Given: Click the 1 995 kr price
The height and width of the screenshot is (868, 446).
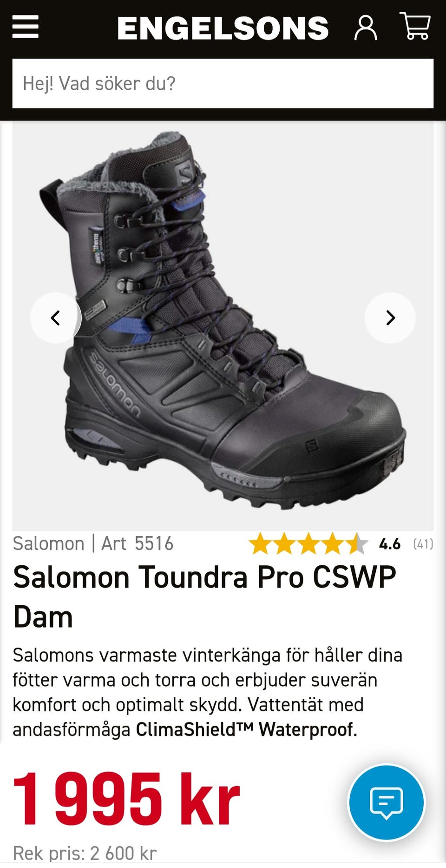Looking at the screenshot, I should 126,799.
